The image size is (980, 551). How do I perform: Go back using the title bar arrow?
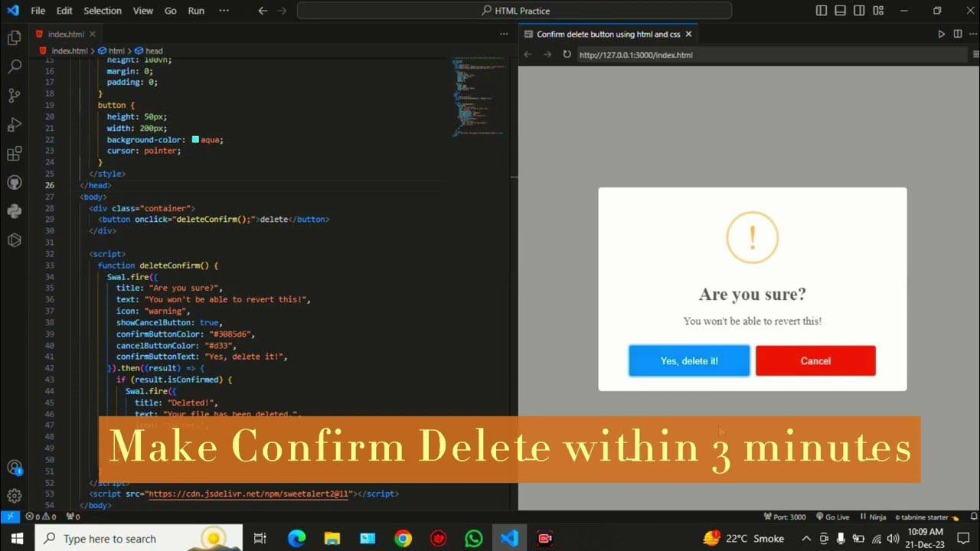263,11
